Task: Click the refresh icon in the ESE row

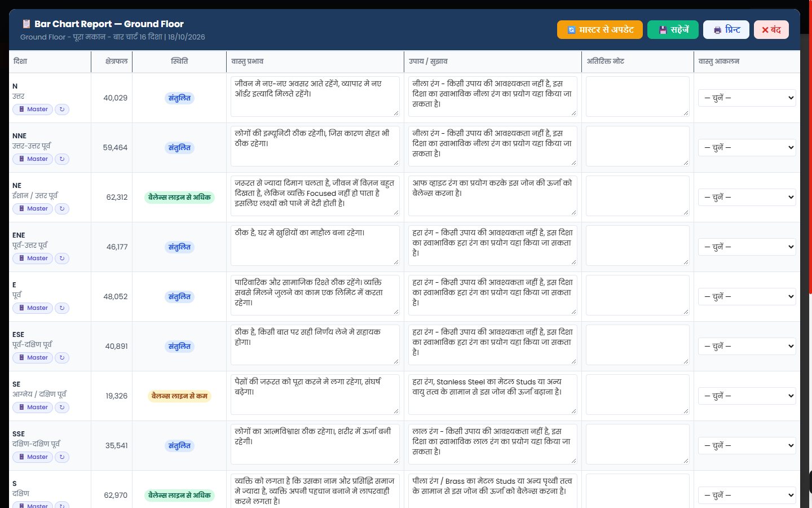Action: (62, 358)
